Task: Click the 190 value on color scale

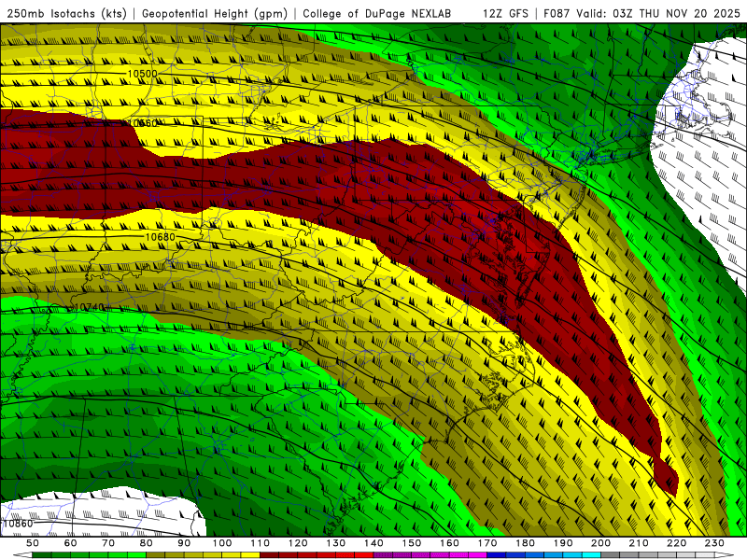Action: [563, 543]
